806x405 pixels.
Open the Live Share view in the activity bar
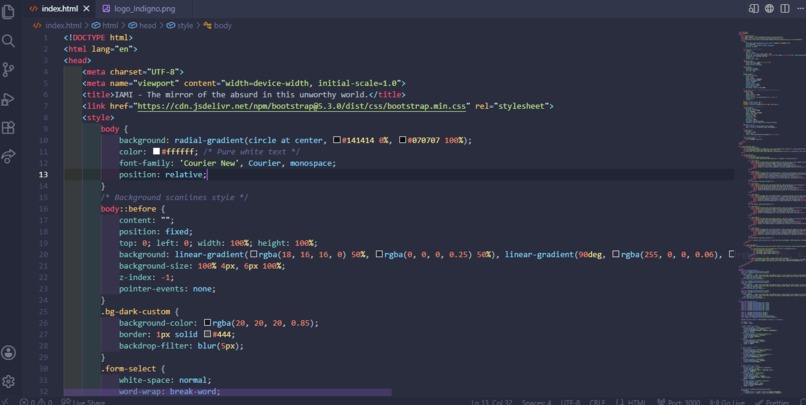8,156
